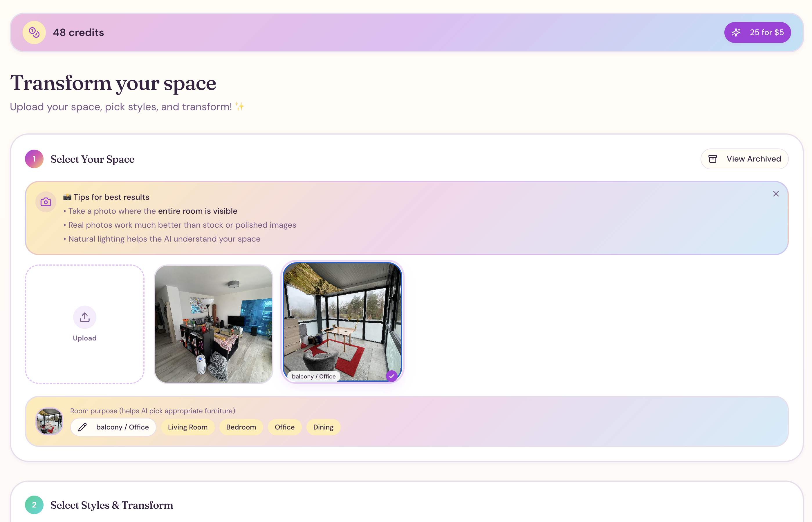This screenshot has height=522, width=812.
Task: Select Office as the room purpose
Action: 285,427
